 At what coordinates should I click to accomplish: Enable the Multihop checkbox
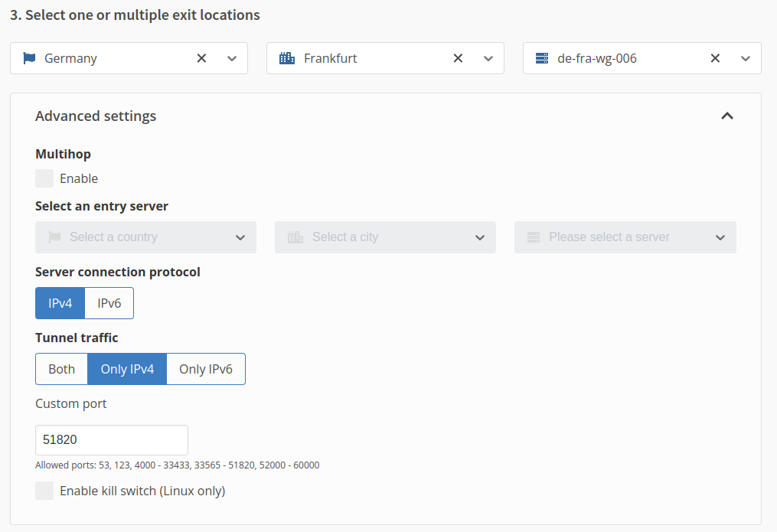pos(44,178)
